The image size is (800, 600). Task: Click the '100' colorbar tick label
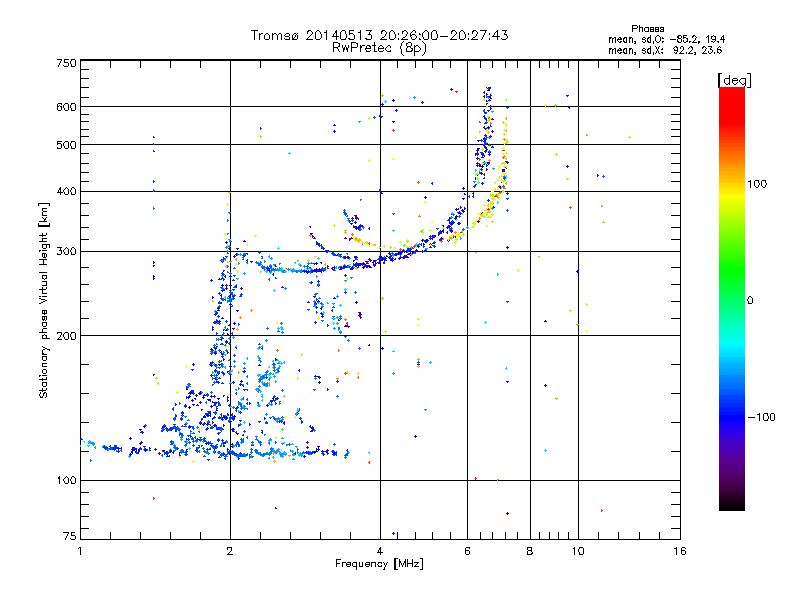pyautogui.click(x=757, y=184)
